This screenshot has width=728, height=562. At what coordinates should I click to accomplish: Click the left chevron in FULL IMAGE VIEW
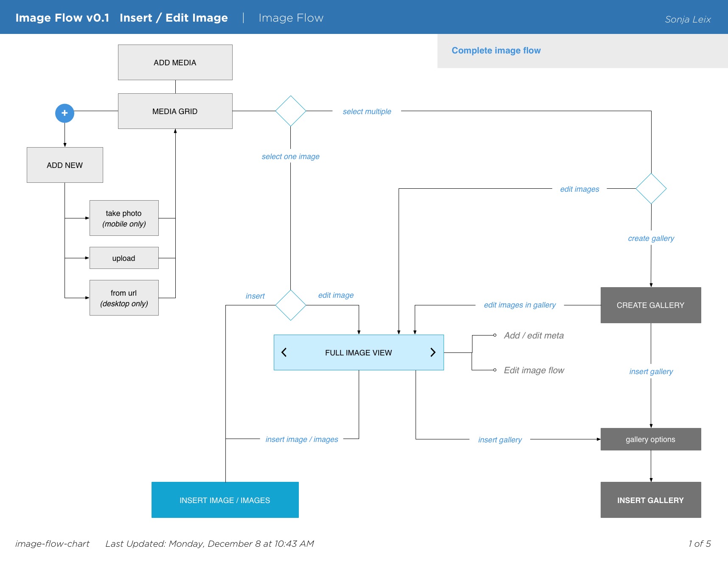click(x=284, y=352)
